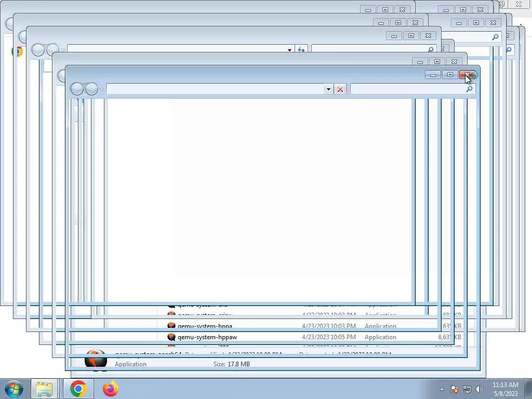
Task: Click the address bar in the front window
Action: 215,89
